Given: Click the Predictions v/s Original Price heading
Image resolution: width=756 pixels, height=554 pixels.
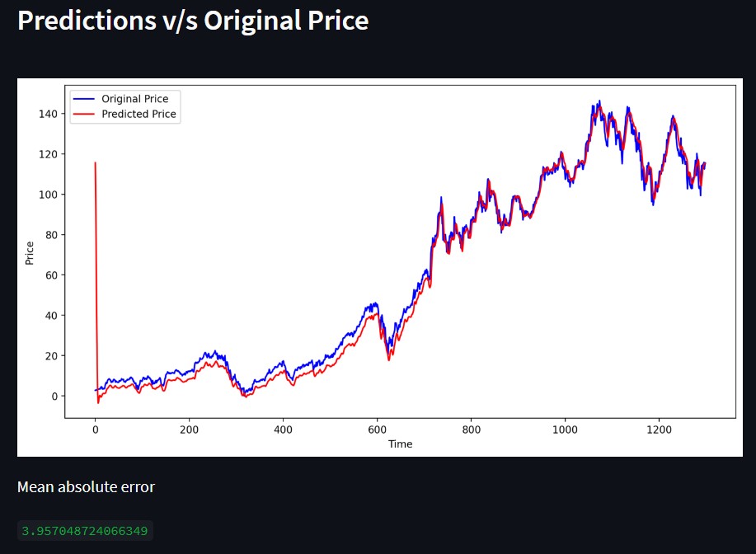Looking at the screenshot, I should click(x=193, y=21).
